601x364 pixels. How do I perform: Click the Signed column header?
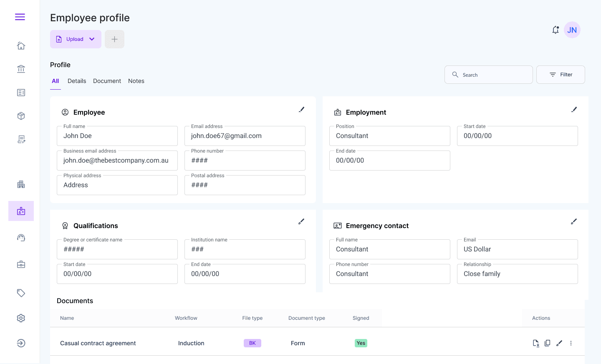click(361, 318)
